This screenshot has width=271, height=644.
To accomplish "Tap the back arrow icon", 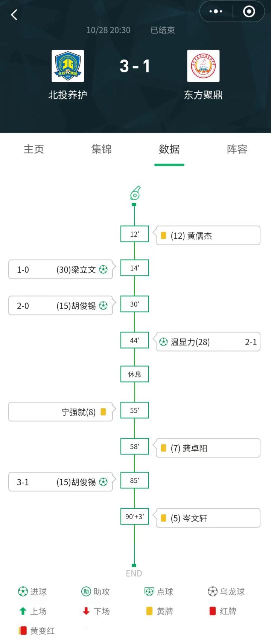I will coord(14,15).
